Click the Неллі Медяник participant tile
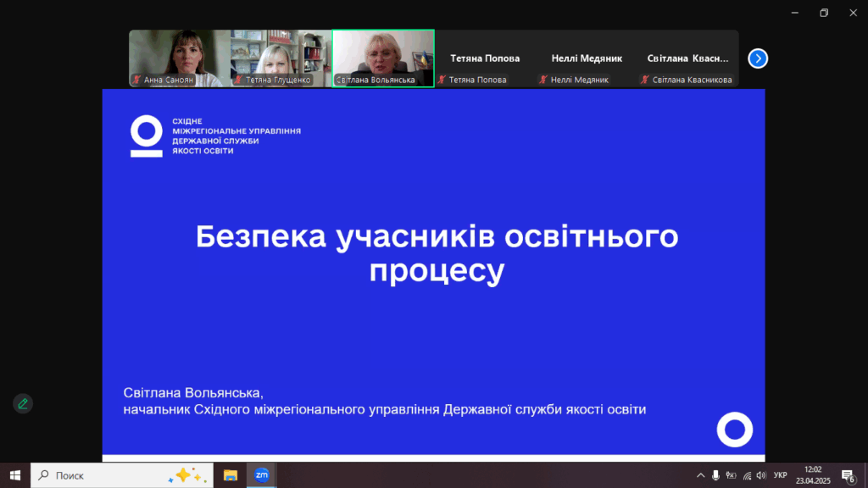868x488 pixels. (587, 58)
